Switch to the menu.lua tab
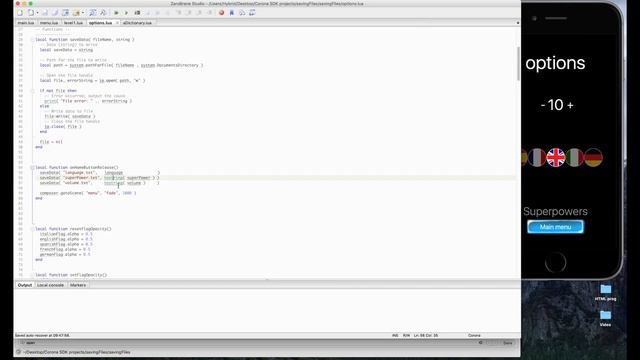This screenshot has height=360, width=640. pyautogui.click(x=49, y=23)
